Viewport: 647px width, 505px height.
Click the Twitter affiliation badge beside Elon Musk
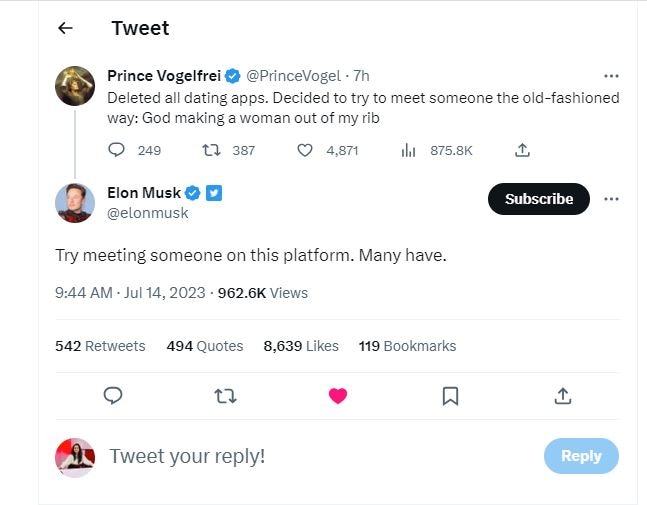(x=214, y=193)
